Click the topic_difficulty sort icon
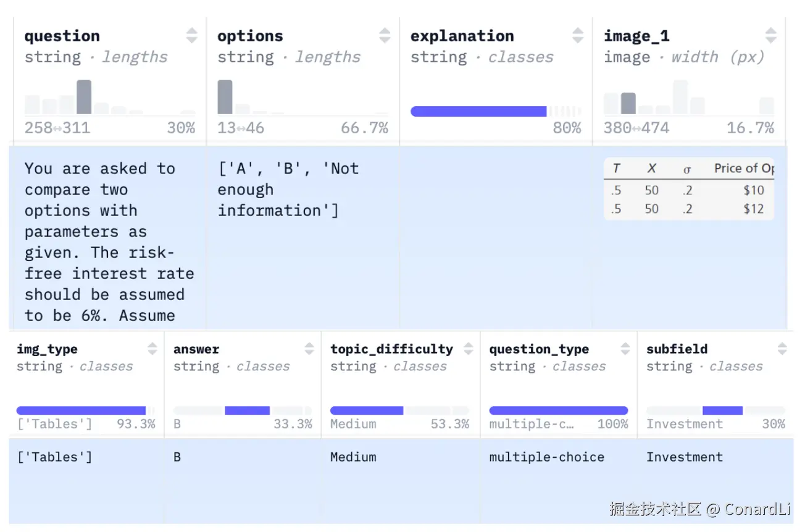 [467, 348]
